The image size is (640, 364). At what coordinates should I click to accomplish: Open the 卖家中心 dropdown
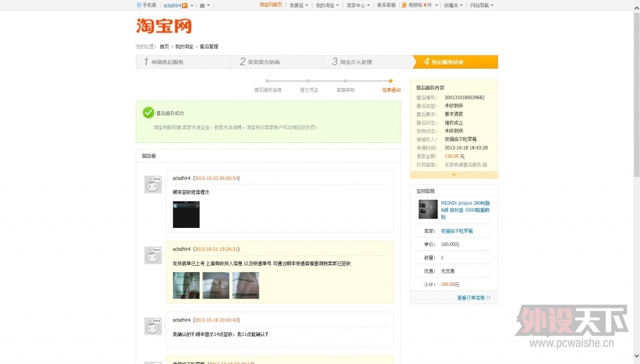[x=358, y=6]
